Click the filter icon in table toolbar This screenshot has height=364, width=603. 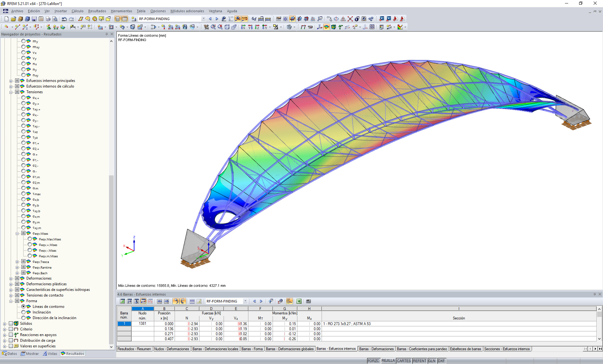tap(271, 301)
